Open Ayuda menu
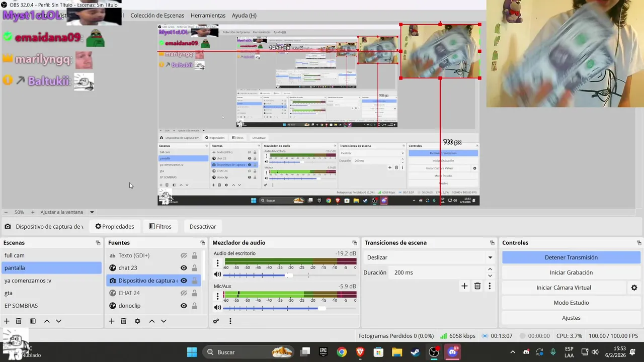 (x=244, y=16)
